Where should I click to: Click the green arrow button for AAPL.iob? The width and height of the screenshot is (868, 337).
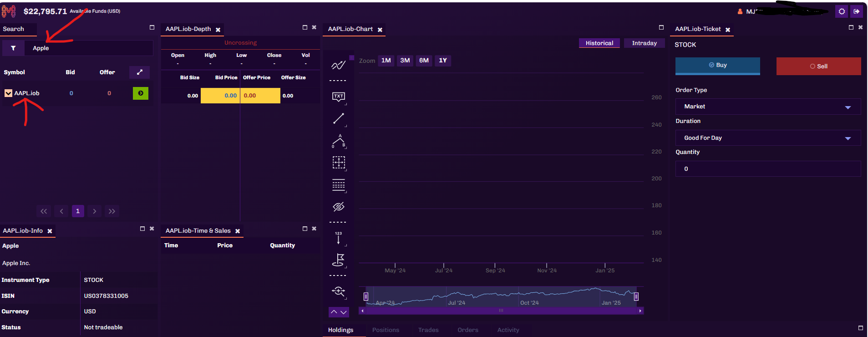click(x=140, y=93)
